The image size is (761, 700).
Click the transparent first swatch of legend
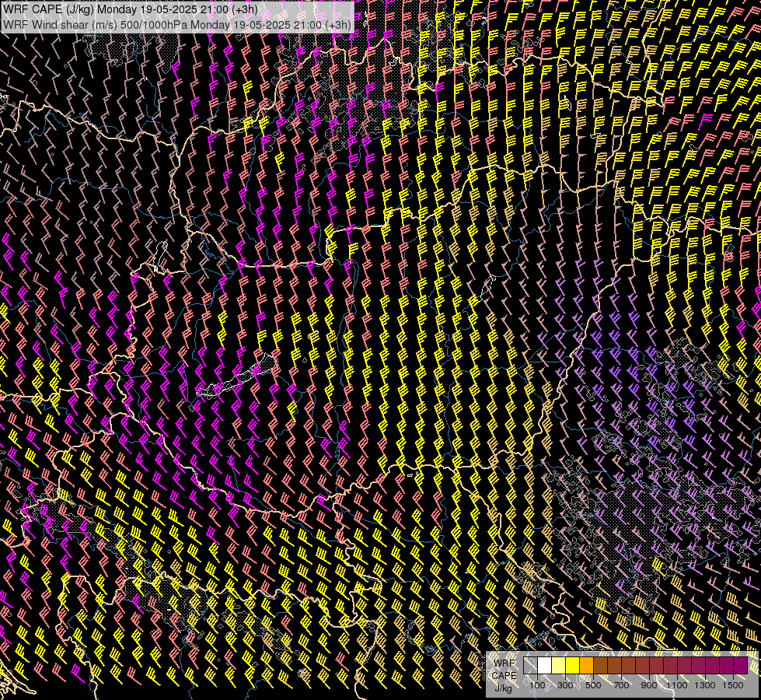530,666
